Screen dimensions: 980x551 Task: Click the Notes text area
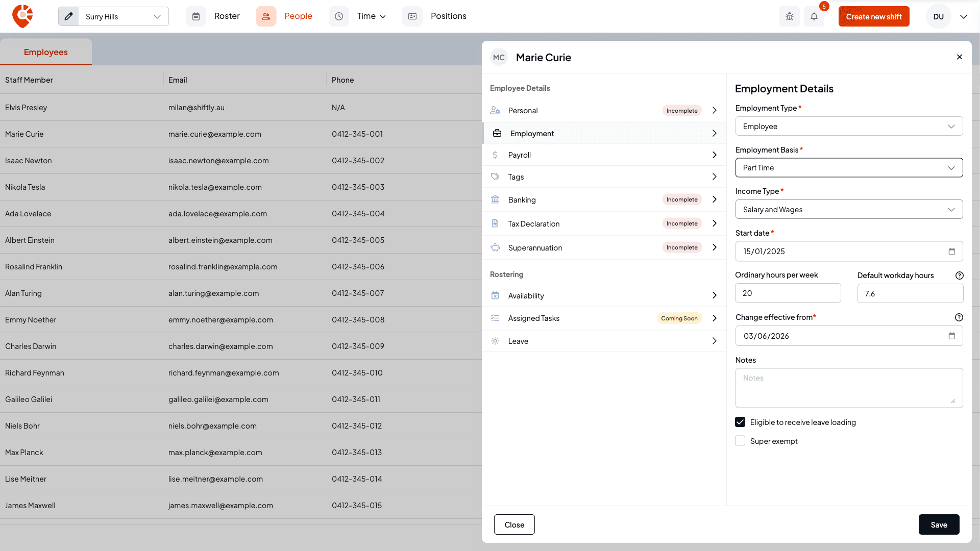click(849, 388)
